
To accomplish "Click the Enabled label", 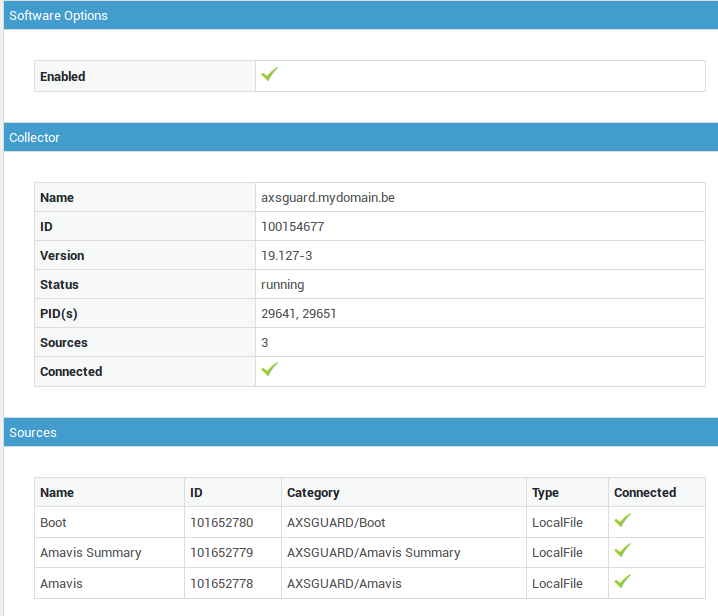I will pyautogui.click(x=63, y=76).
